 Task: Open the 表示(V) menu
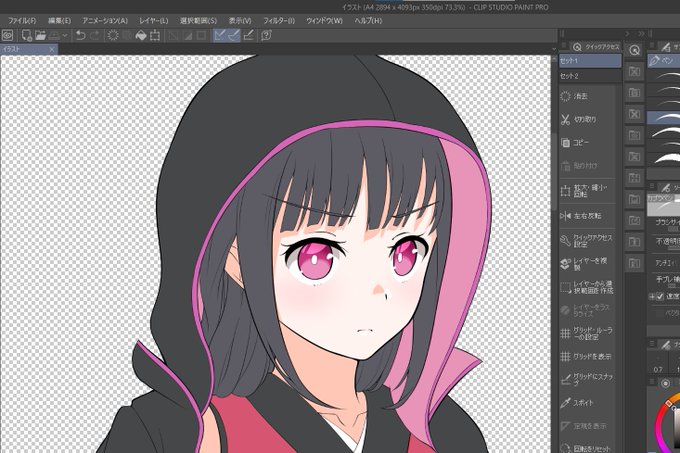click(240, 20)
